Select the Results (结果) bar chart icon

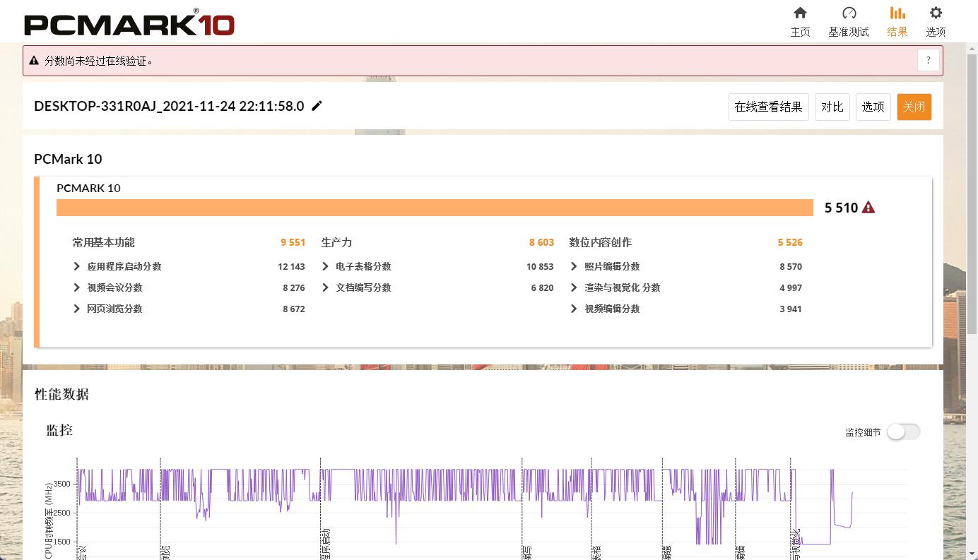click(x=897, y=13)
